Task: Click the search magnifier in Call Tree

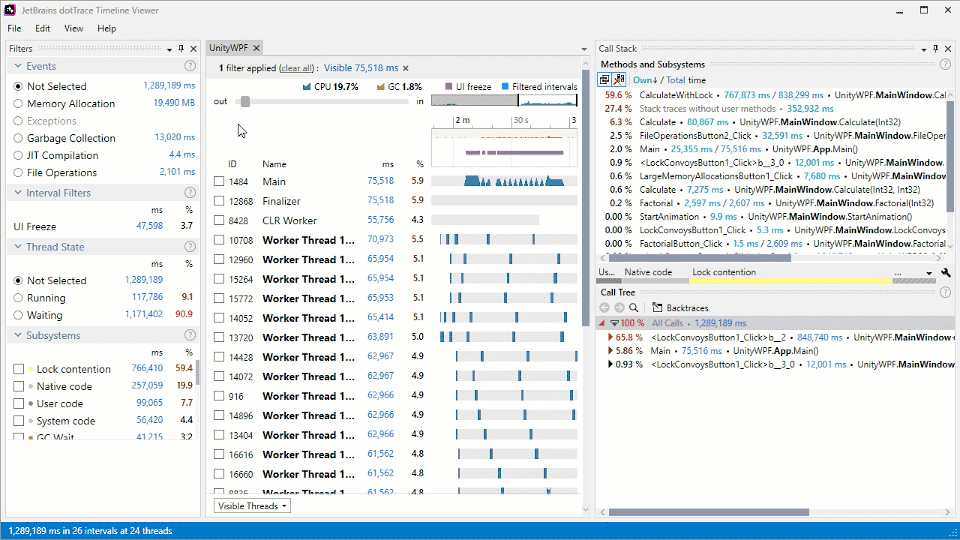Action: 634,308
